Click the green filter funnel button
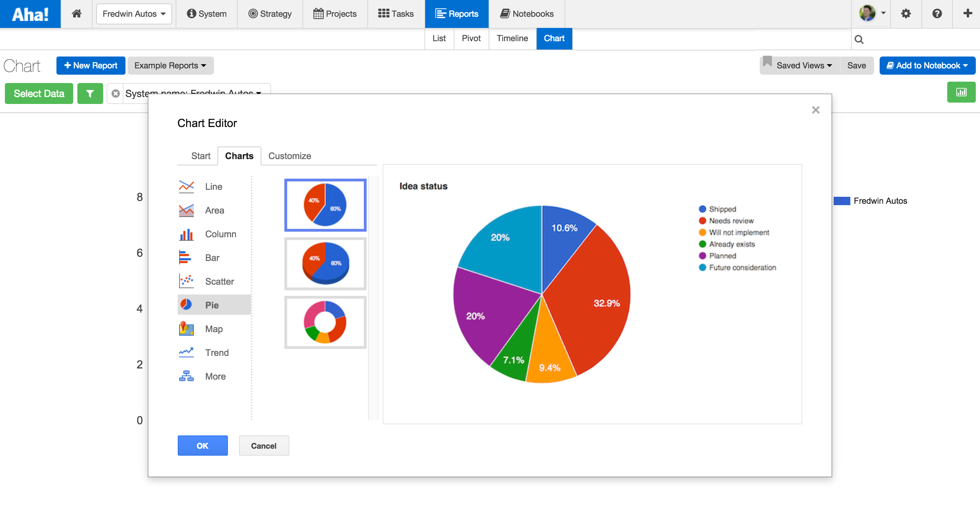This screenshot has height=508, width=980. 90,93
